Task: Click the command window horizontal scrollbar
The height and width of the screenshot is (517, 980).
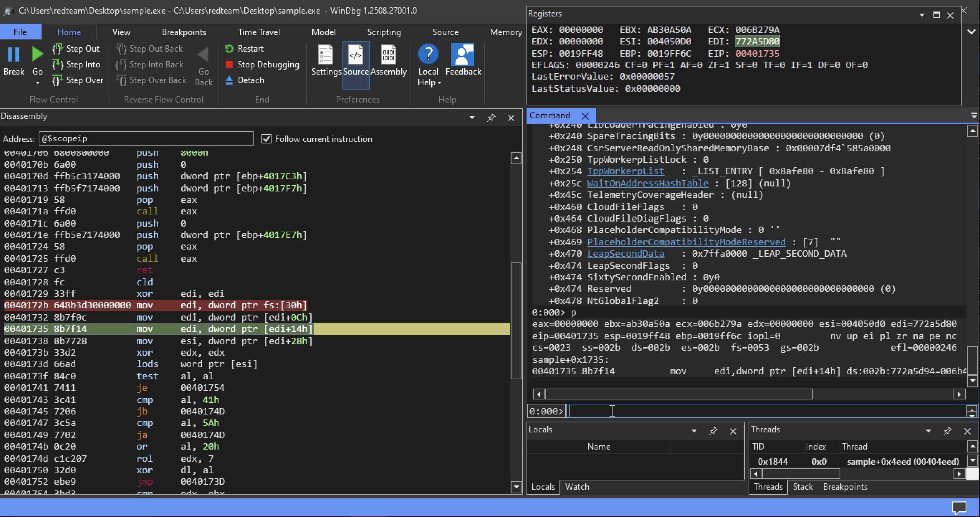Action: click(x=679, y=394)
